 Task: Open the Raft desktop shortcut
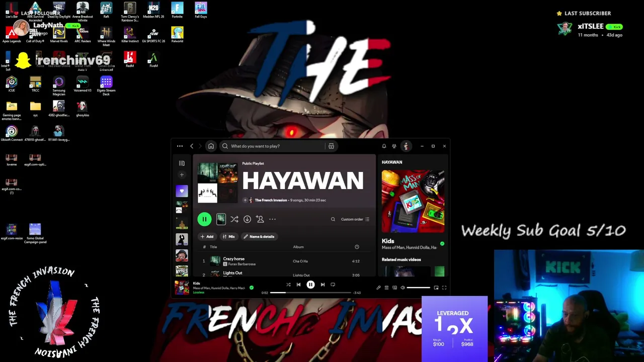pos(106,11)
